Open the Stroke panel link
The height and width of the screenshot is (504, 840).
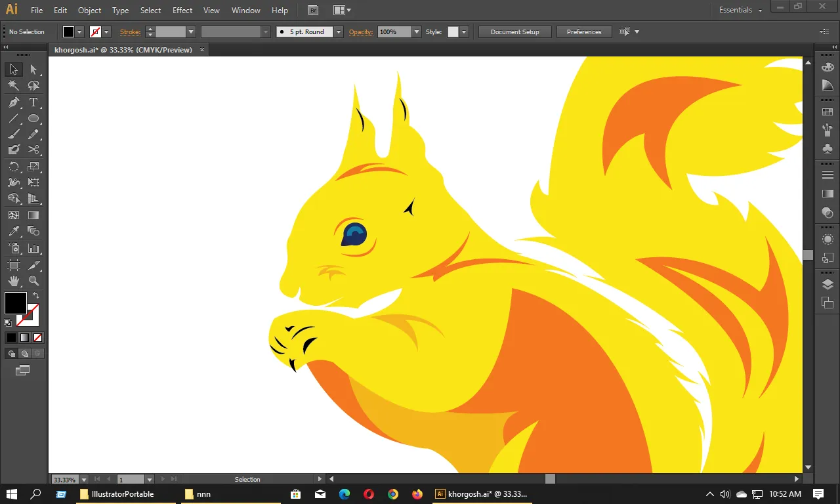(x=130, y=31)
